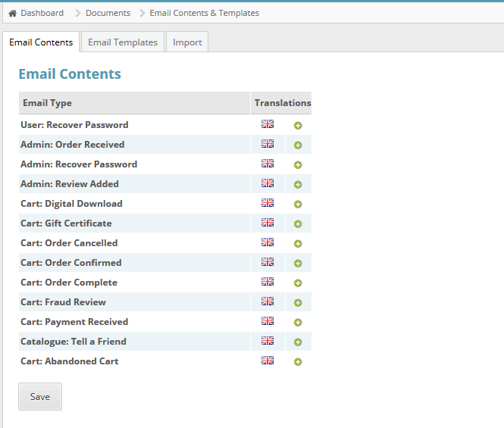Add translation for Admin: Order Received
Viewport: 504px width, 428px height.
pyautogui.click(x=298, y=145)
